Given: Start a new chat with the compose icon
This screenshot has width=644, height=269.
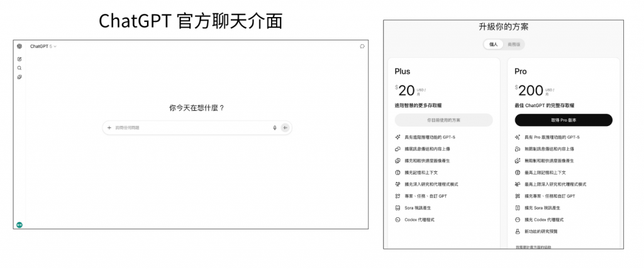Looking at the screenshot, I should coord(19,59).
